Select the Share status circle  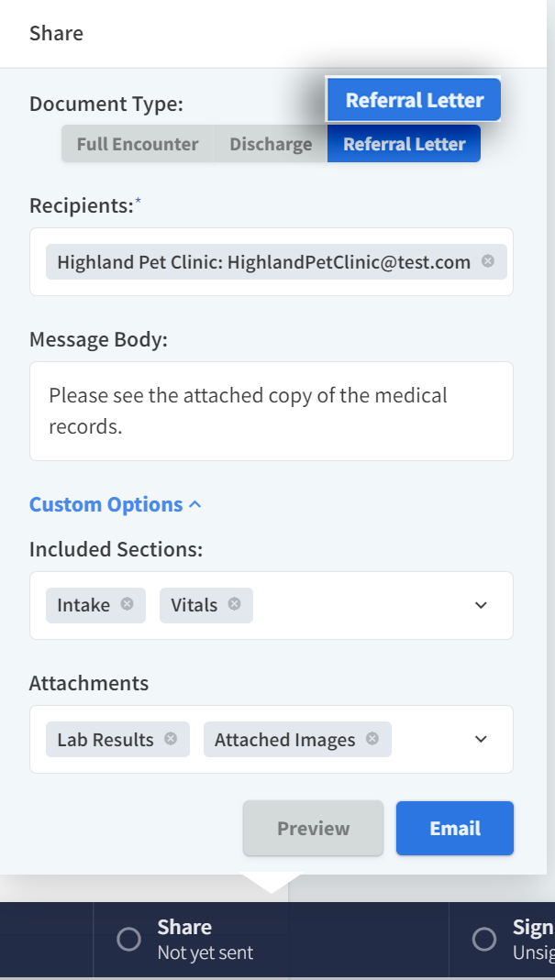coord(129,939)
